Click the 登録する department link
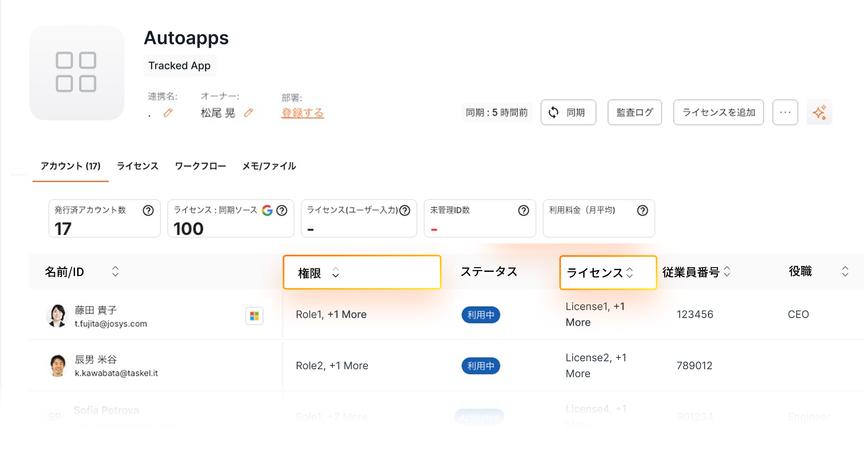Viewport: 868px width, 466px height. pyautogui.click(x=303, y=113)
